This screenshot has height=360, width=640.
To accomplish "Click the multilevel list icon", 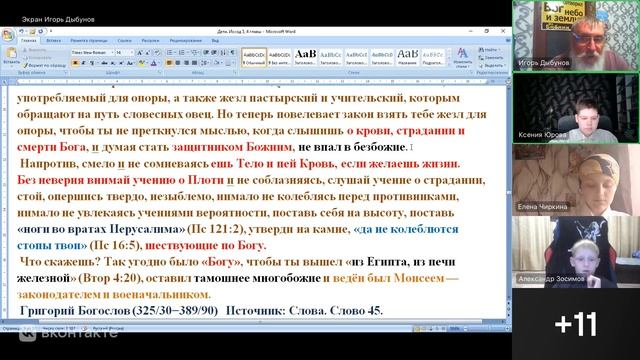I will [194, 53].
